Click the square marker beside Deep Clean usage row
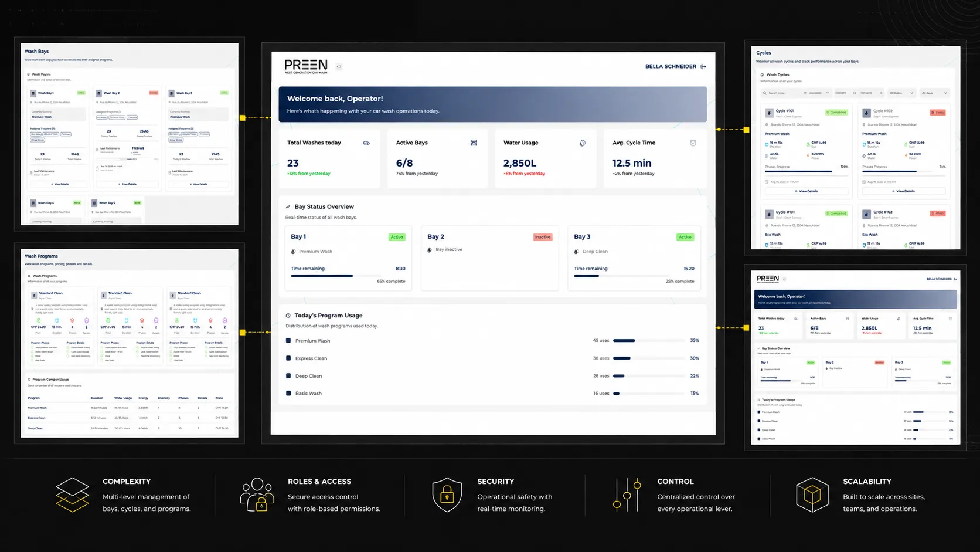 (288, 375)
